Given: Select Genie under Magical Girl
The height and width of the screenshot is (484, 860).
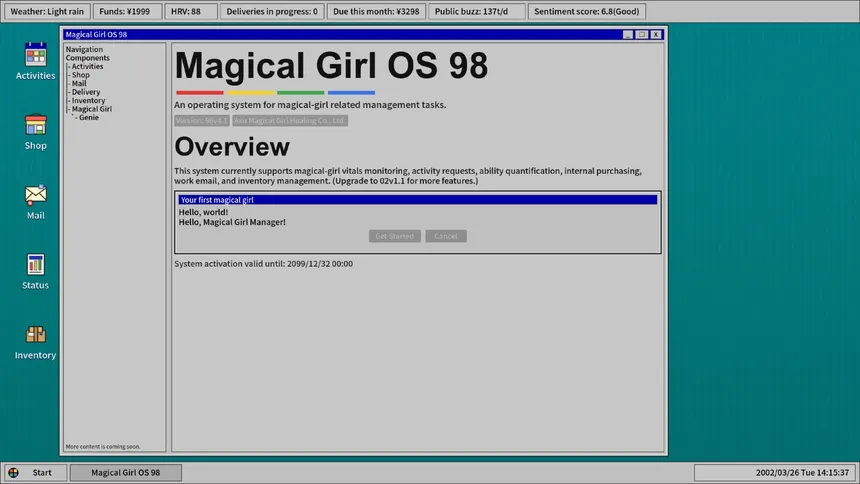Looking at the screenshot, I should (x=88, y=118).
